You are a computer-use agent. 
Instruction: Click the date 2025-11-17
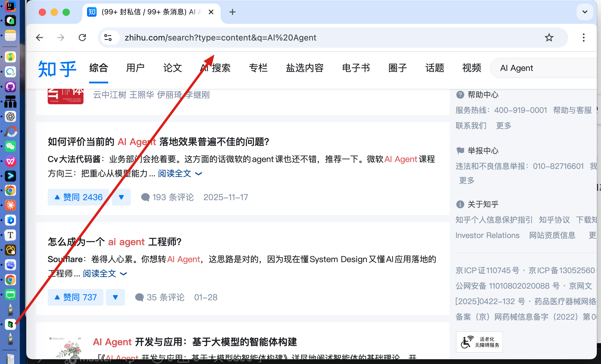click(x=226, y=197)
